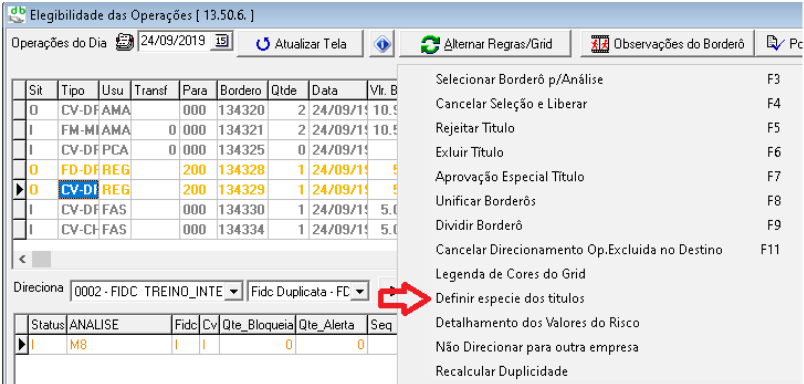Click the date field 24/09/2019
The width and height of the screenshot is (804, 384).
point(173,41)
